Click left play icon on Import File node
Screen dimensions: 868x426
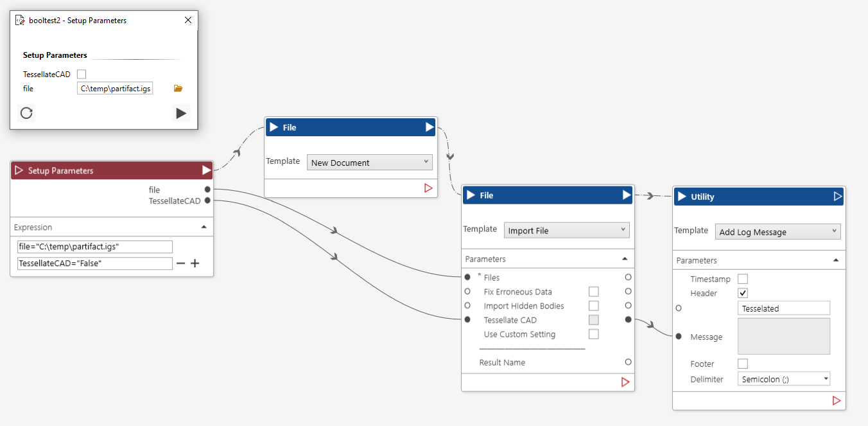pyautogui.click(x=471, y=195)
